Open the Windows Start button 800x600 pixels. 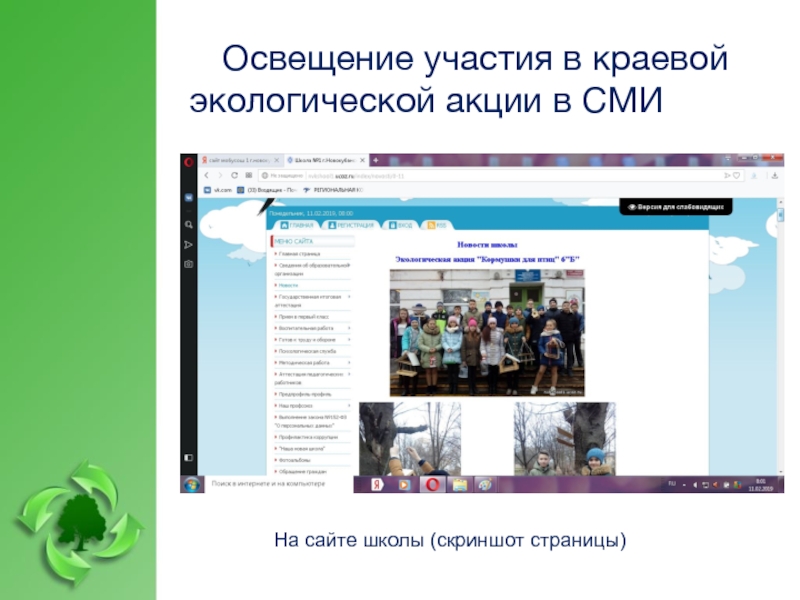(192, 484)
